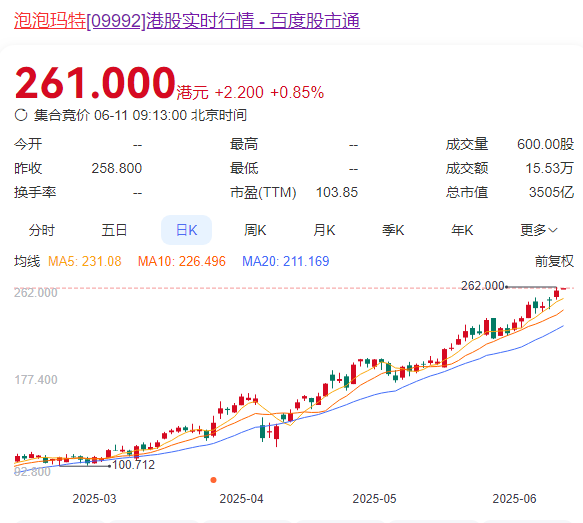The height and width of the screenshot is (523, 583).
Task: Open the 泡泡玛特[09992]港股实时行情 title link
Action: coord(187,20)
